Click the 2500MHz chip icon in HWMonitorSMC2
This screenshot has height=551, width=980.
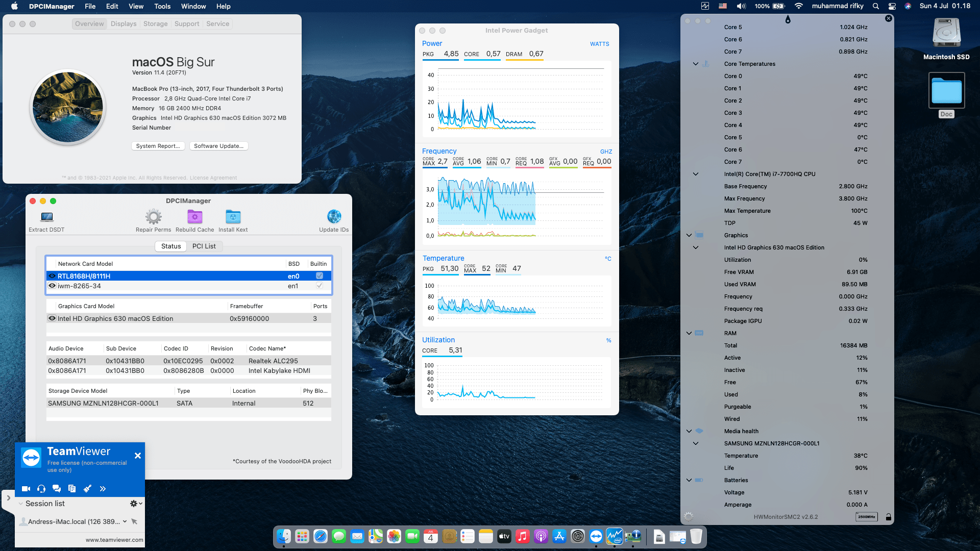867,517
